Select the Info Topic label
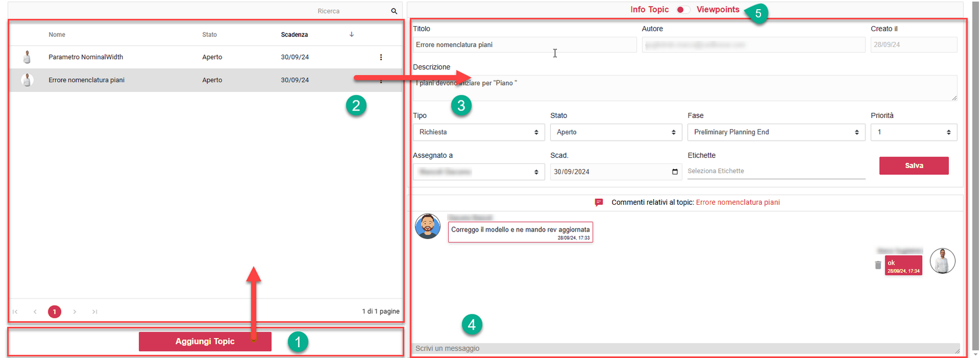The width and height of the screenshot is (980, 358). pos(649,10)
